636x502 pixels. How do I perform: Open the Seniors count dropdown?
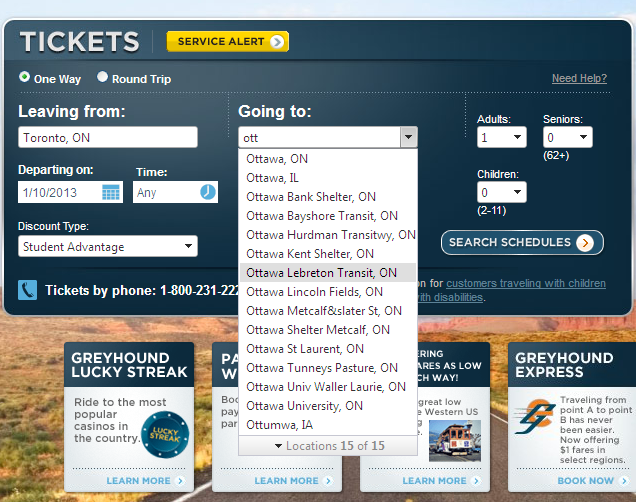[x=567, y=137]
